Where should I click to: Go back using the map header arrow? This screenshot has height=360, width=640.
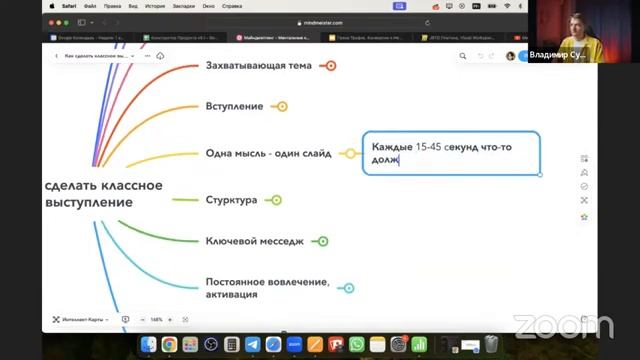coord(56,56)
